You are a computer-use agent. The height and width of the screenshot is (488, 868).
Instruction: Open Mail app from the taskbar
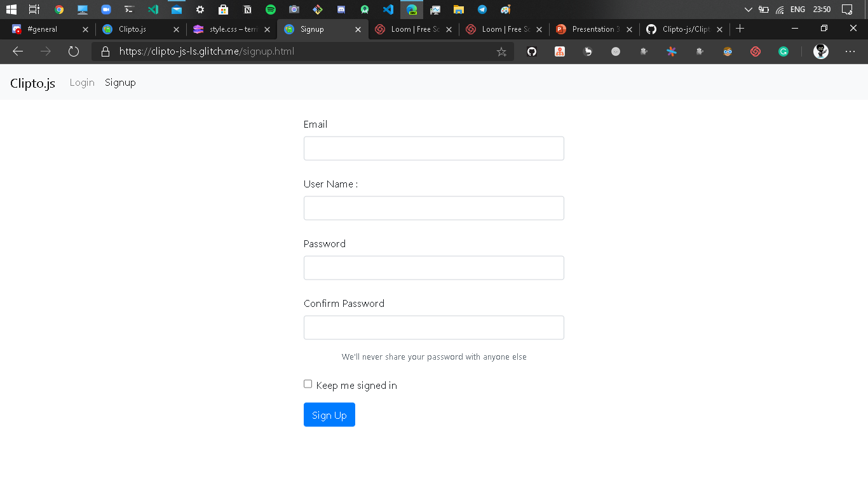(x=177, y=10)
